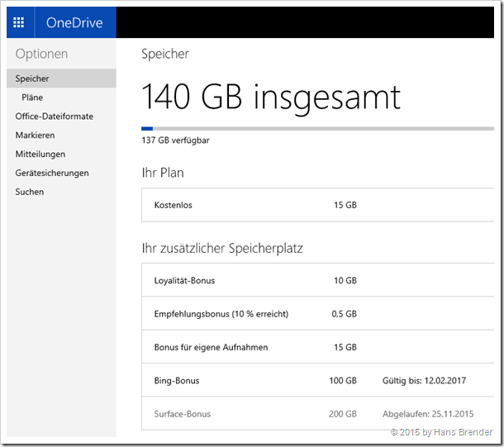Select the Bing-Bonus row label

coord(177,381)
